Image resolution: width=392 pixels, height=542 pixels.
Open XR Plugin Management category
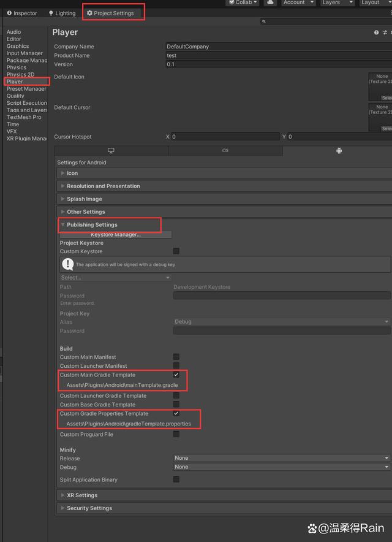point(26,139)
